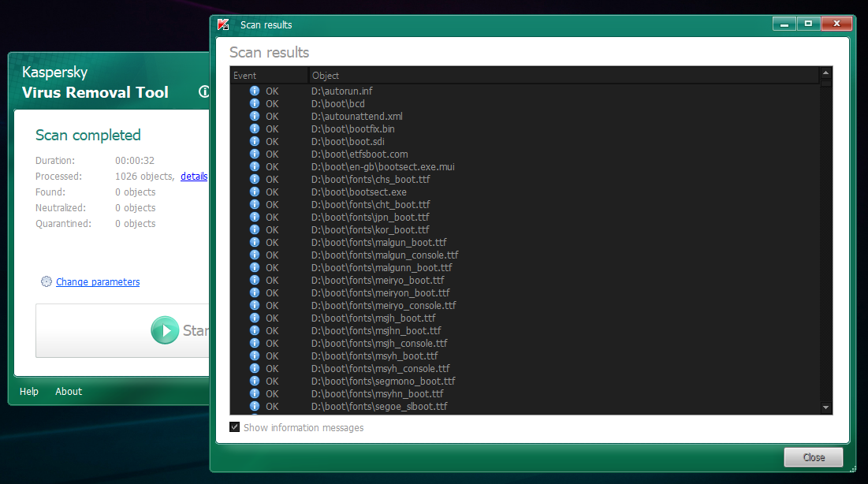Click the green Start scan play icon
Image resolution: width=868 pixels, height=484 pixels.
[x=165, y=330]
